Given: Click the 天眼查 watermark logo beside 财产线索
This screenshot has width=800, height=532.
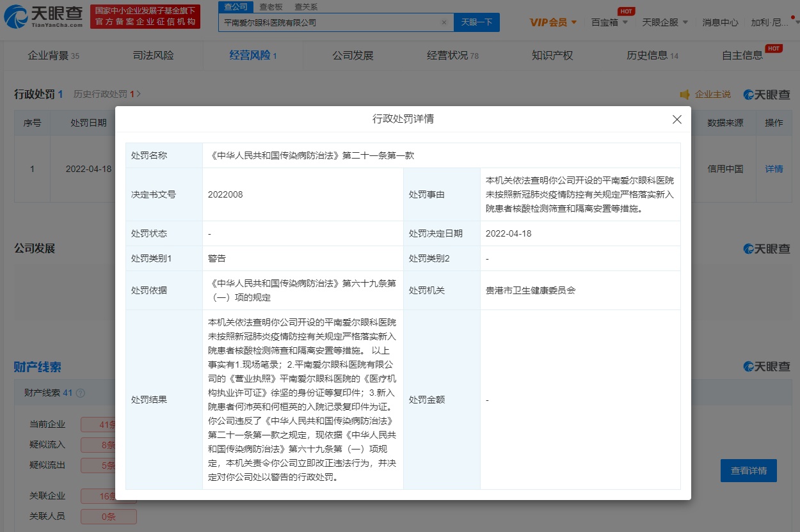Looking at the screenshot, I should [767, 366].
